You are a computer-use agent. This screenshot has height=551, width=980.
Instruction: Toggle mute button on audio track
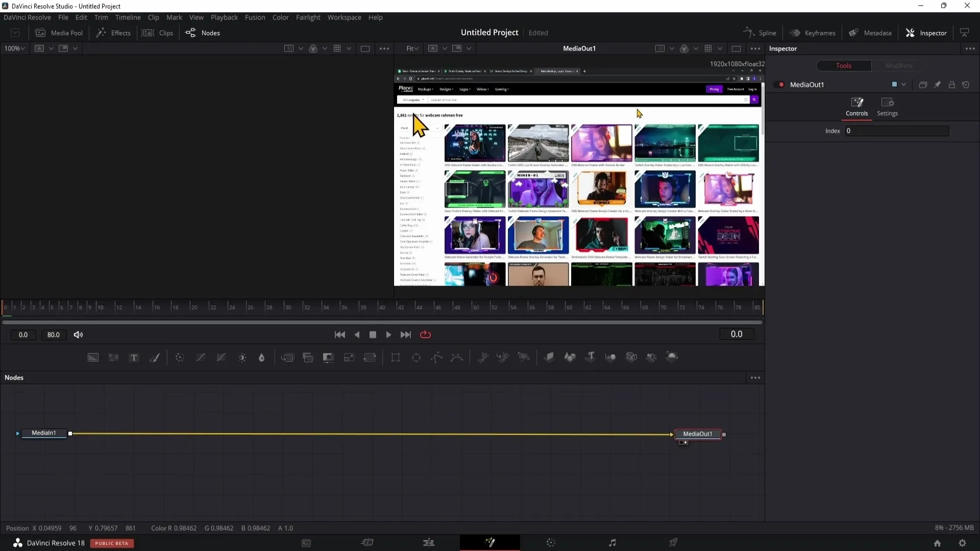(78, 334)
